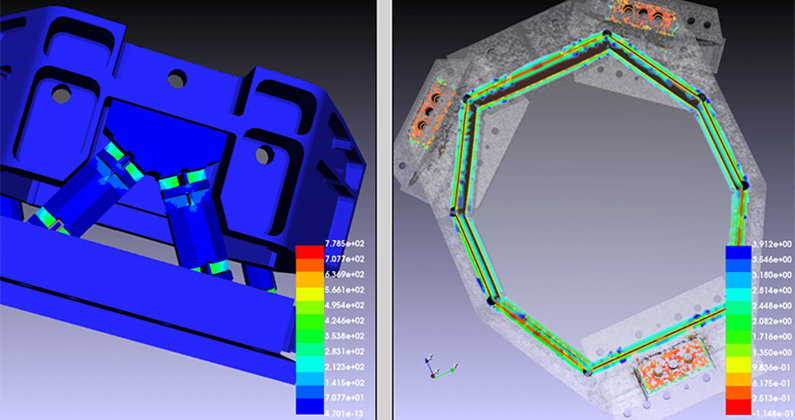Viewport: 795px width, 420px height.
Task: Click the yellow band of the right legend
Action: pos(738,365)
